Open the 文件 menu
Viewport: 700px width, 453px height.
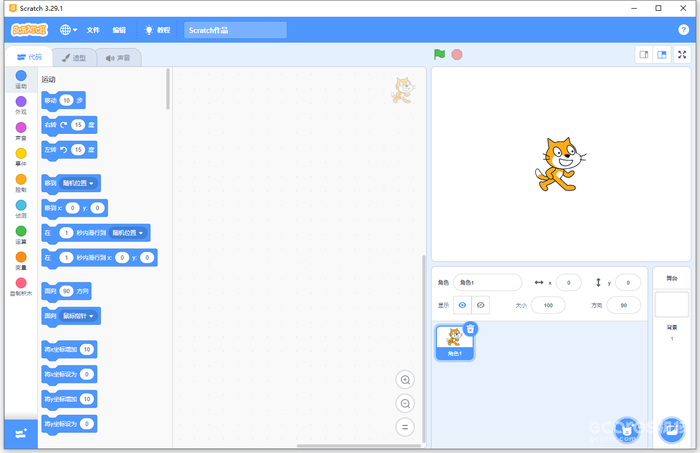(x=93, y=30)
